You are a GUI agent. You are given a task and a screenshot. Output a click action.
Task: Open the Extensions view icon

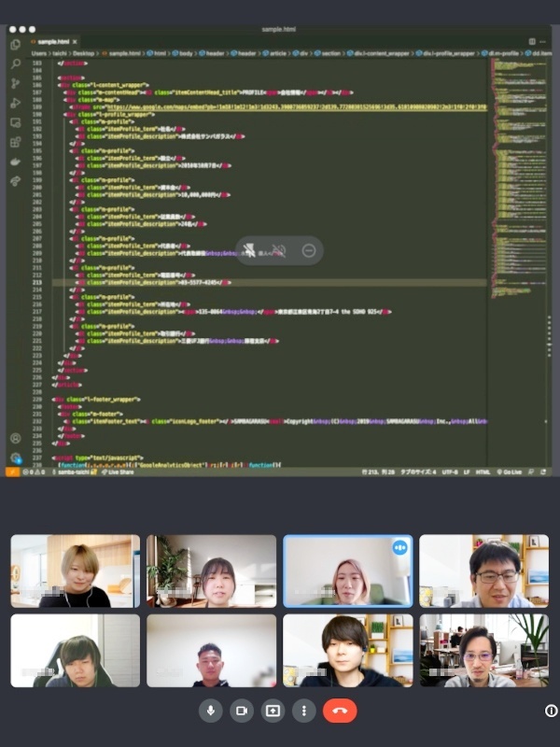(16, 142)
